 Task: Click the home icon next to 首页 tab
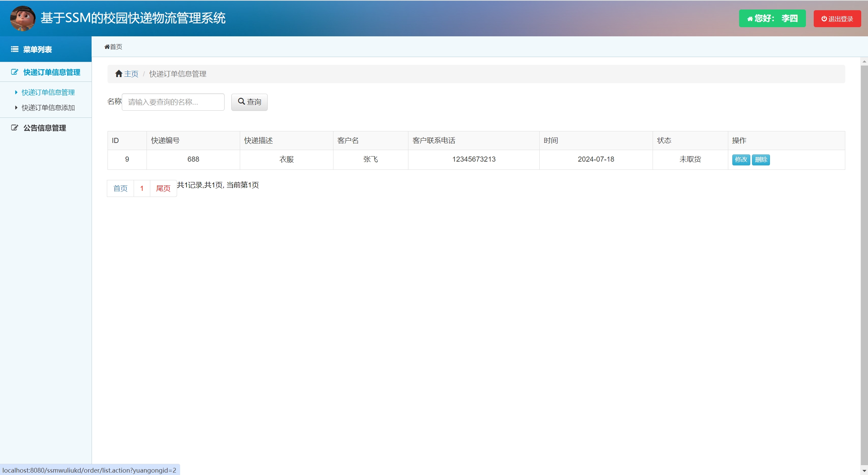[107, 47]
